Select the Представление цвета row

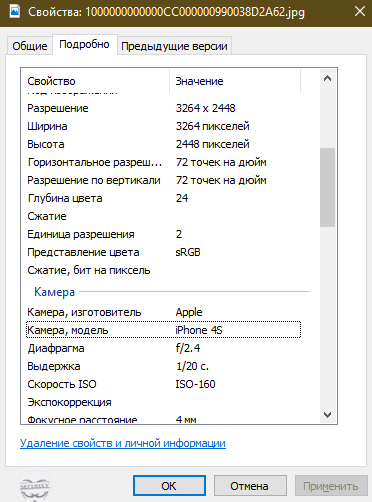[163, 252]
